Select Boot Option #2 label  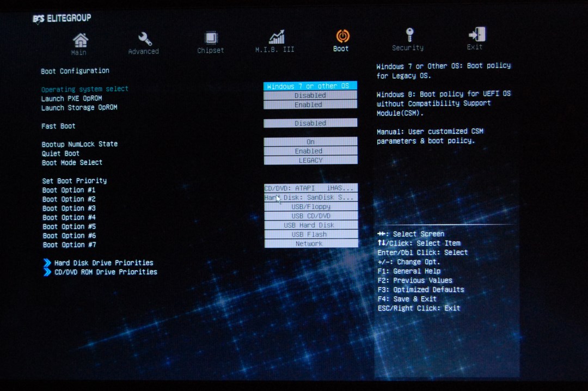click(69, 199)
